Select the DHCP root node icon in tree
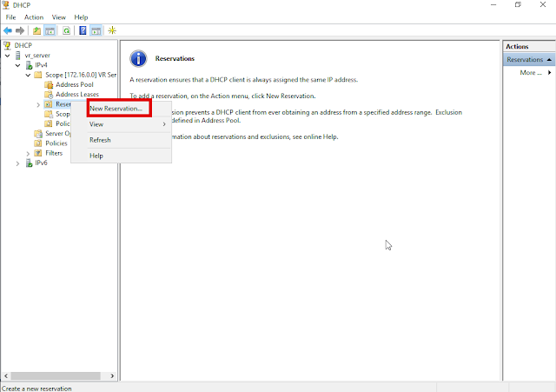 coord(7,45)
